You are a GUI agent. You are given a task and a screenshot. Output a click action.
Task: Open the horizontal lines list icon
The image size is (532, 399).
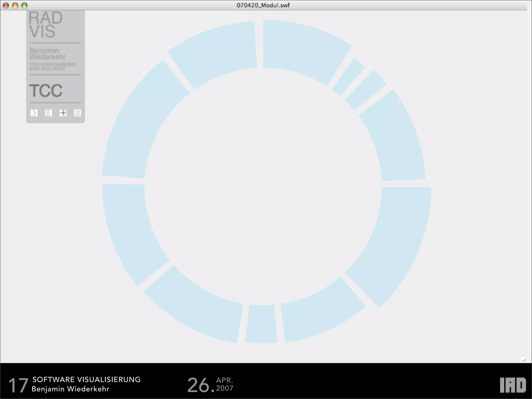77,113
